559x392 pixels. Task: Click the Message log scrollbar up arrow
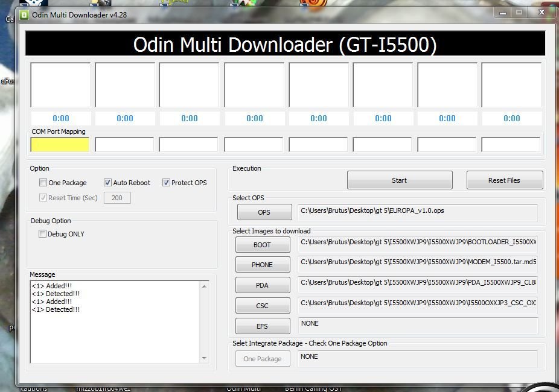point(204,286)
